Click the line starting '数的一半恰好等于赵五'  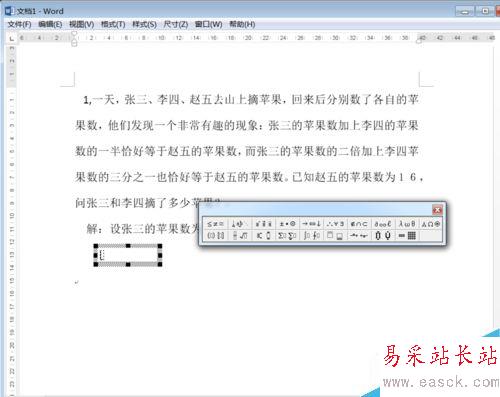tap(247, 151)
